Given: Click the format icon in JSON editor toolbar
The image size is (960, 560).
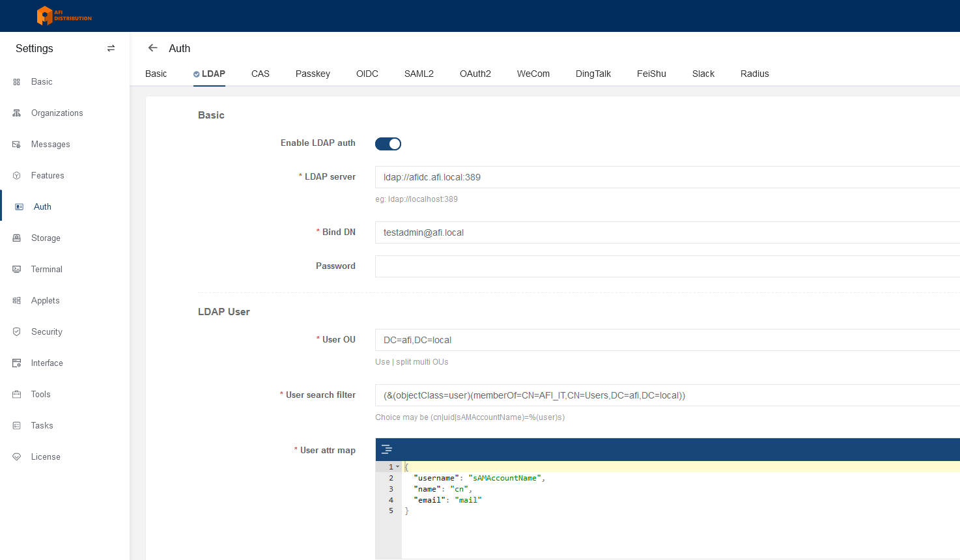Looking at the screenshot, I should [x=387, y=449].
